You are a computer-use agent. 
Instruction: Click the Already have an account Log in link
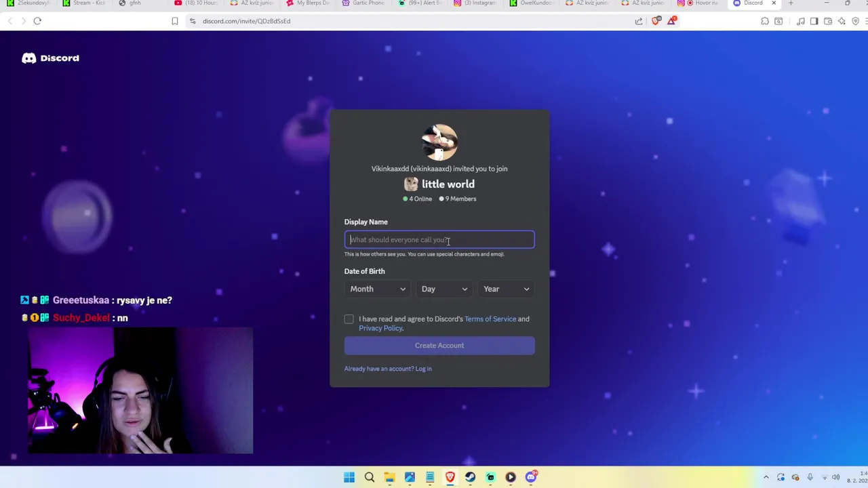click(388, 369)
